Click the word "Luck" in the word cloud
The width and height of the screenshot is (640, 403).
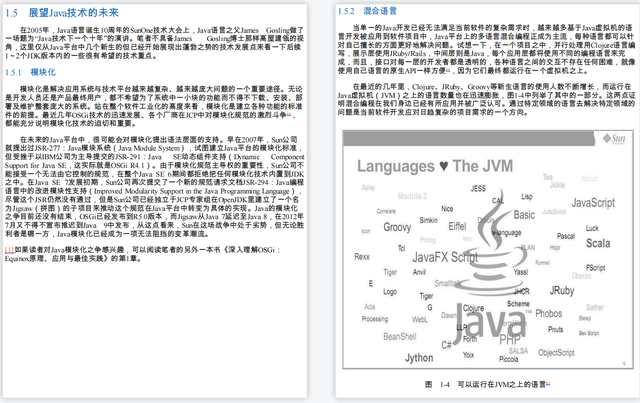point(592,228)
